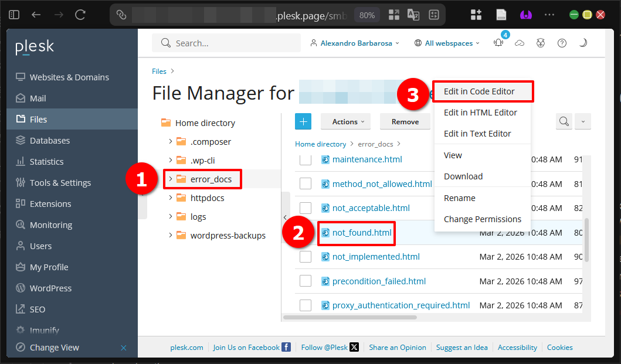Close the Change View option
The width and height of the screenshot is (621, 364).
124,348
